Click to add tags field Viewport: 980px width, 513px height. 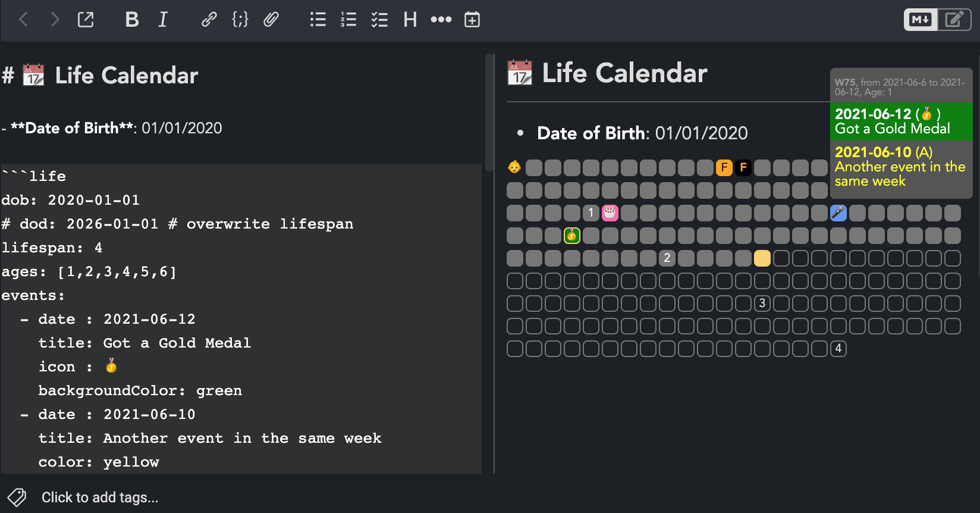coord(100,497)
